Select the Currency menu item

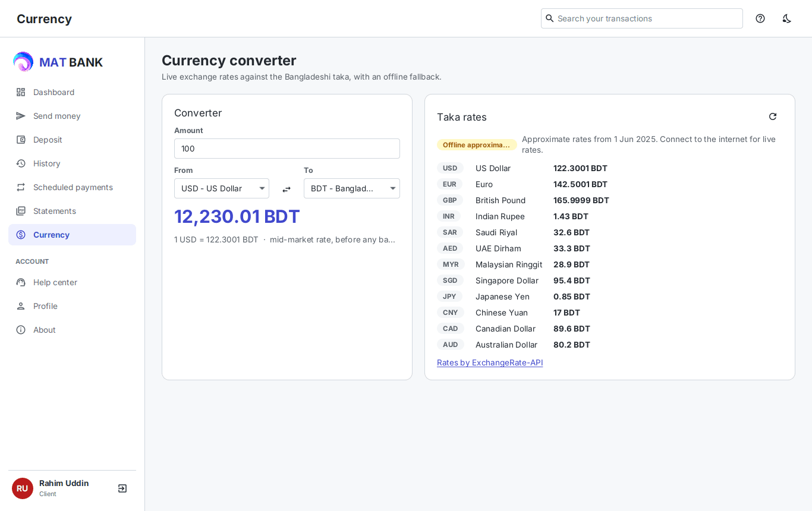click(72, 235)
